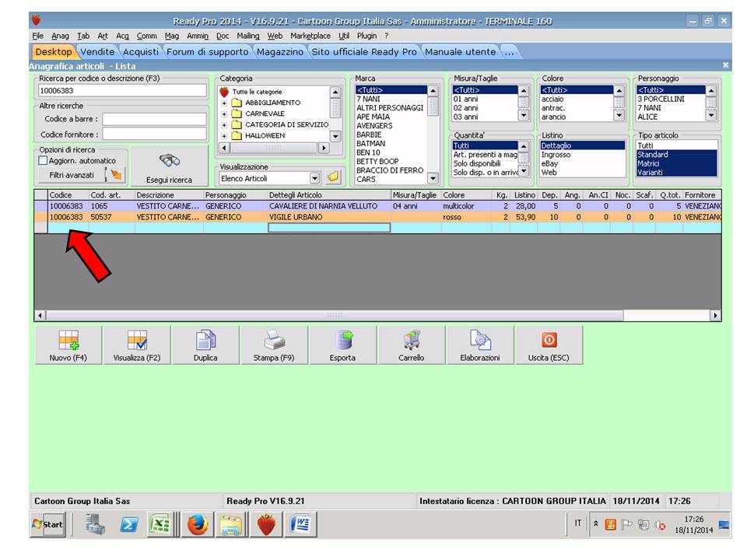Expand the HALLOWEEN tree node

click(x=224, y=135)
